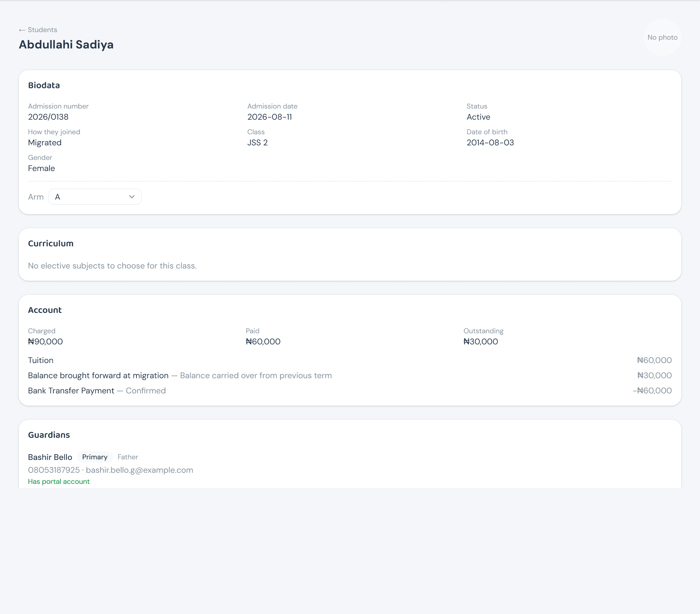Click the class value JSS 2
This screenshot has height=614, width=700.
click(258, 142)
